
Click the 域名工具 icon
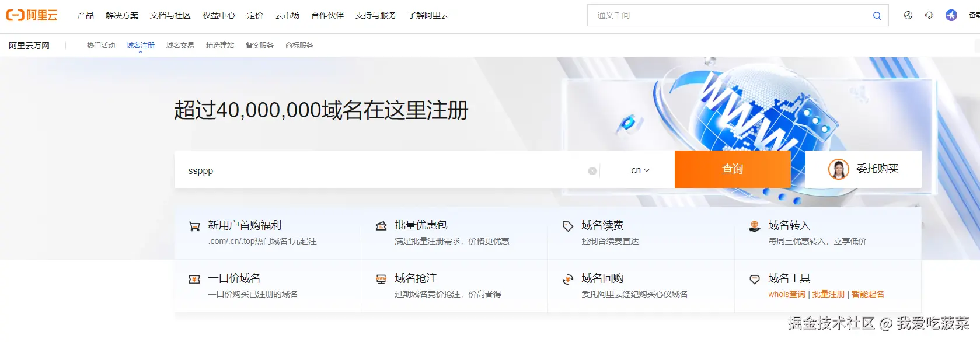(x=755, y=280)
